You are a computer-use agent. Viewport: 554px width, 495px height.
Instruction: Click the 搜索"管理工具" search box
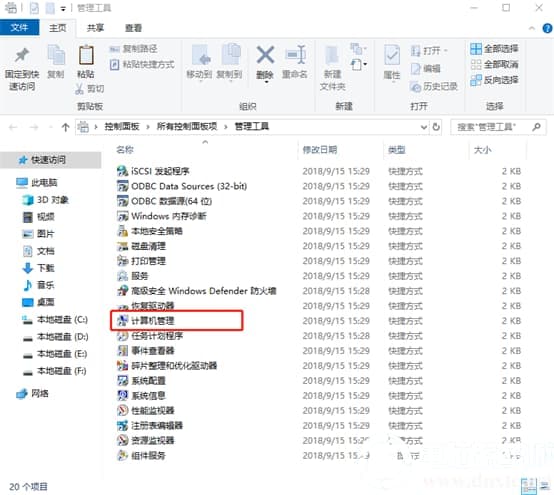[498, 127]
